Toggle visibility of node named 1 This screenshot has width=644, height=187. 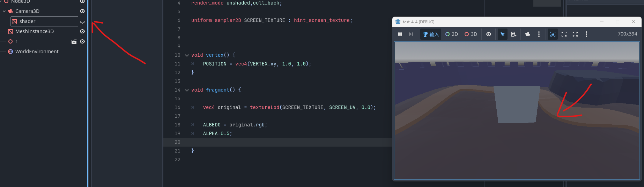coord(82,41)
